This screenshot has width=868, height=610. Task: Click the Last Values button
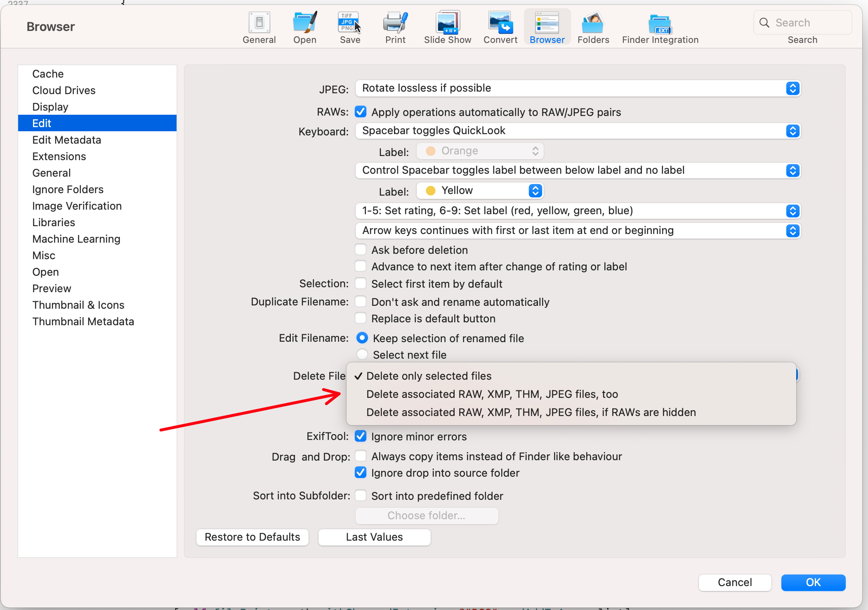(373, 537)
